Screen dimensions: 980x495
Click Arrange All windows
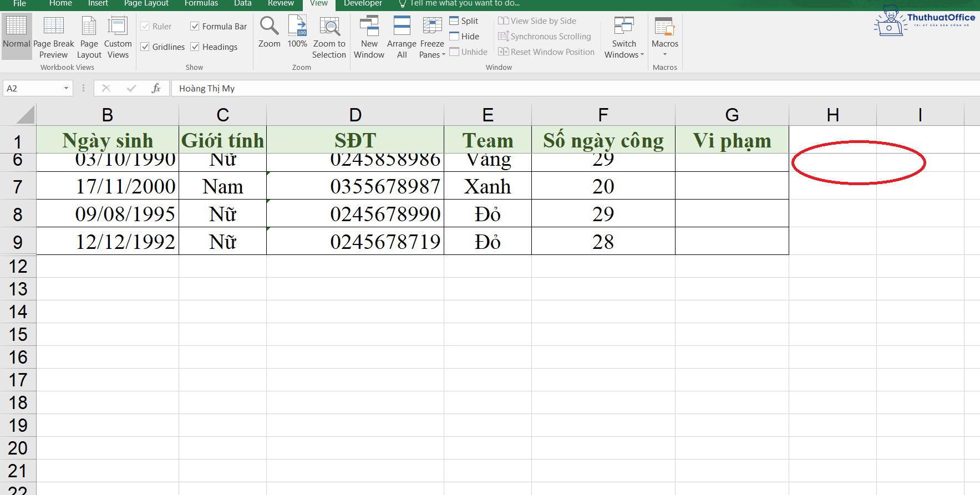pyautogui.click(x=402, y=36)
